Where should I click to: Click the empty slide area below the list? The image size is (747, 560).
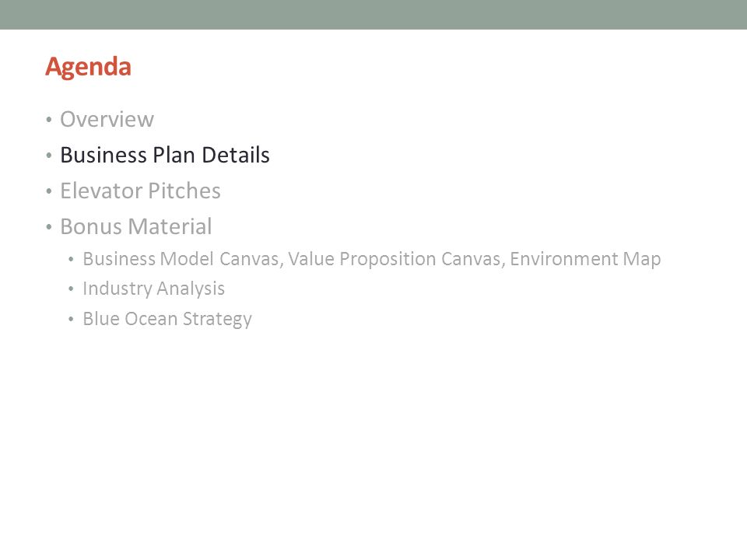373,443
